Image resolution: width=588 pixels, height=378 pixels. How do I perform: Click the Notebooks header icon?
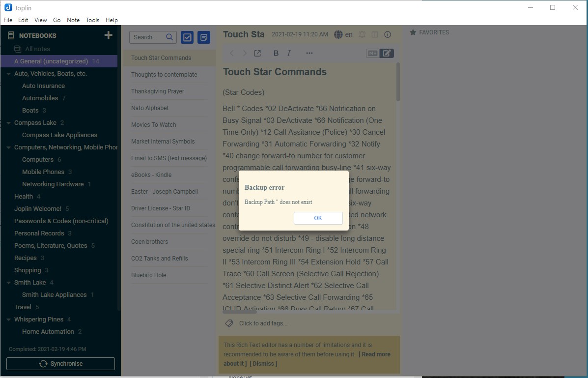coord(11,35)
